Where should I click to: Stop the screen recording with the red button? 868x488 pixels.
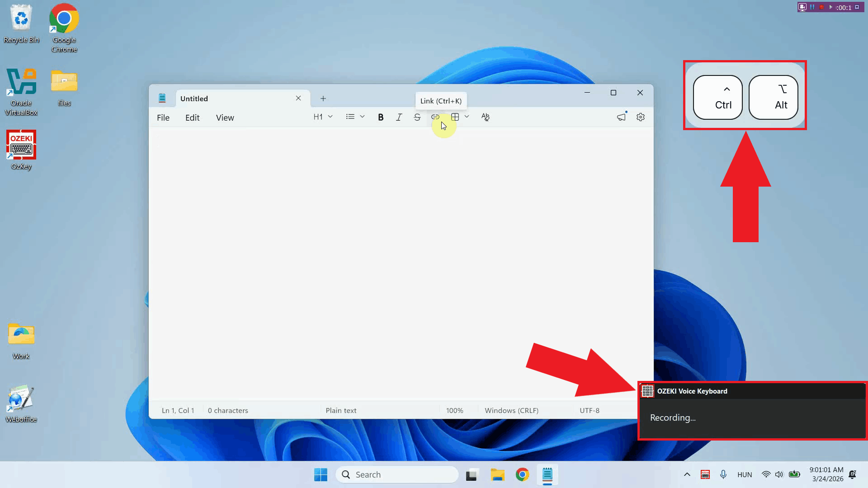[x=821, y=7]
